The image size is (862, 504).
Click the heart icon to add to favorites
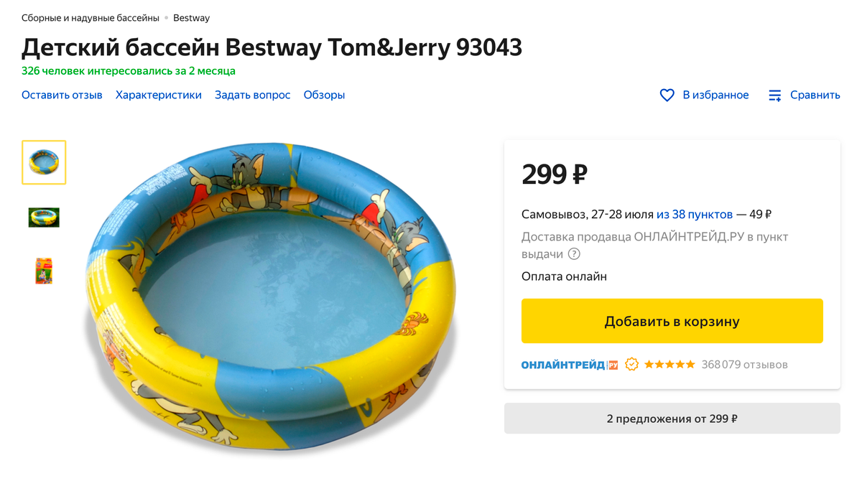[667, 94]
